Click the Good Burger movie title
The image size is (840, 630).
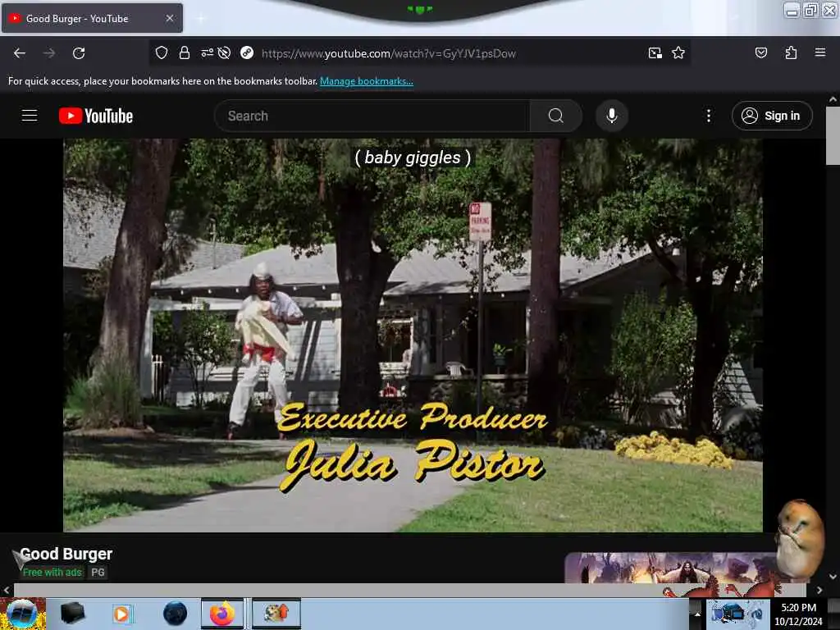tap(66, 554)
